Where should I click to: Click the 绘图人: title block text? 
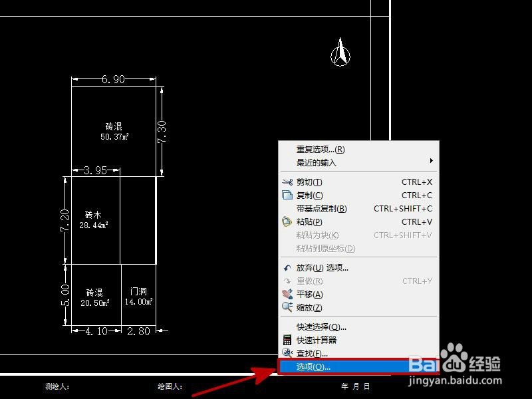coord(170,386)
